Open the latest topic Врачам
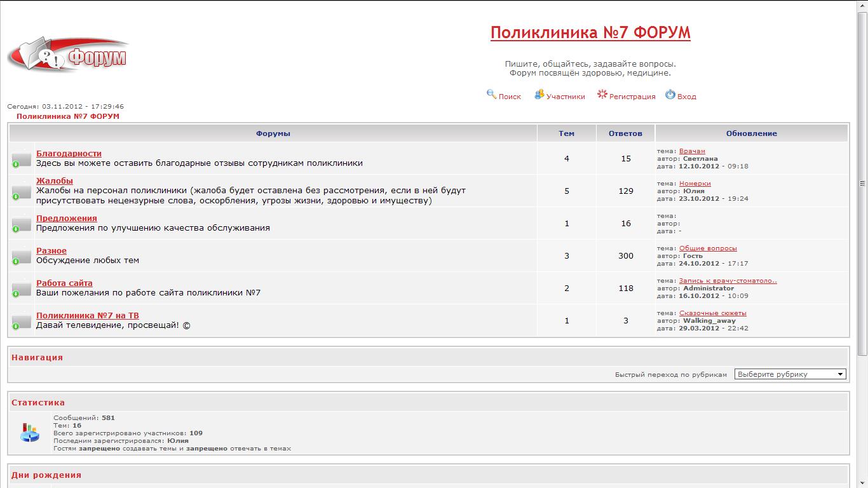The width and height of the screenshot is (868, 488). pos(692,151)
